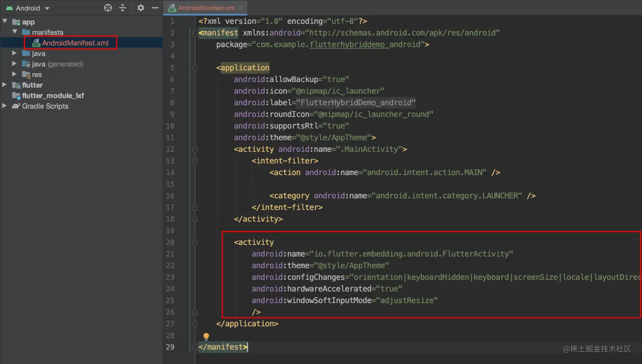Close the AndroidManifest.xml tab
The width and height of the screenshot is (642, 364).
point(241,8)
